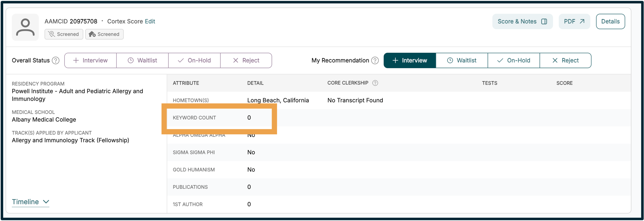This screenshot has width=644, height=221.
Task: Toggle On-Hold as my recommendation
Action: (x=514, y=60)
